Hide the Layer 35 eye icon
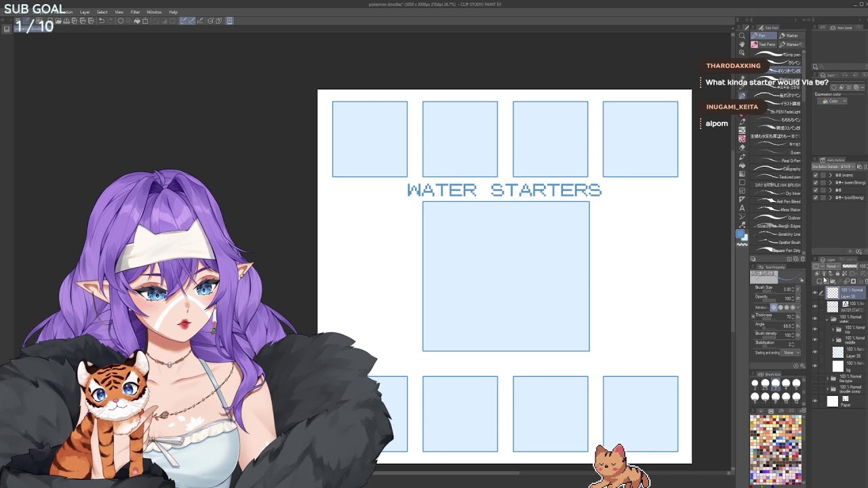868x488 pixels. click(x=815, y=352)
